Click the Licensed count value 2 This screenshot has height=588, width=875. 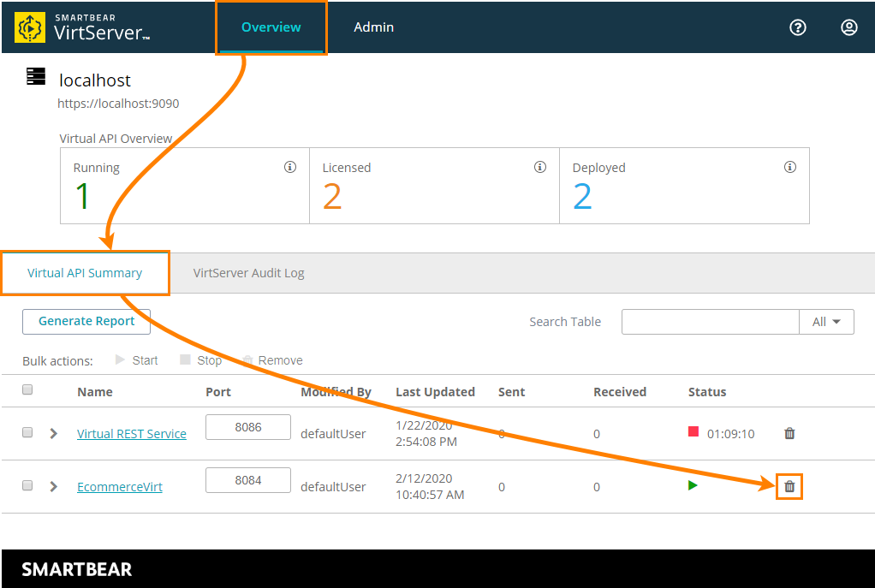[332, 196]
